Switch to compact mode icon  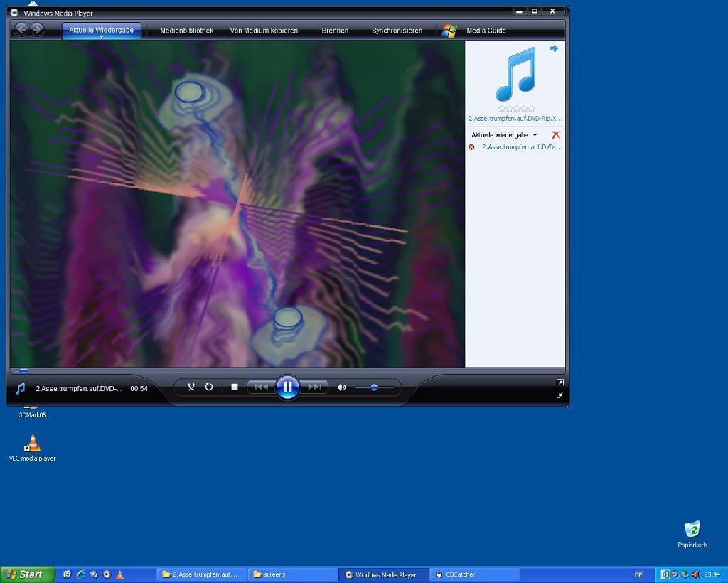coord(560,395)
